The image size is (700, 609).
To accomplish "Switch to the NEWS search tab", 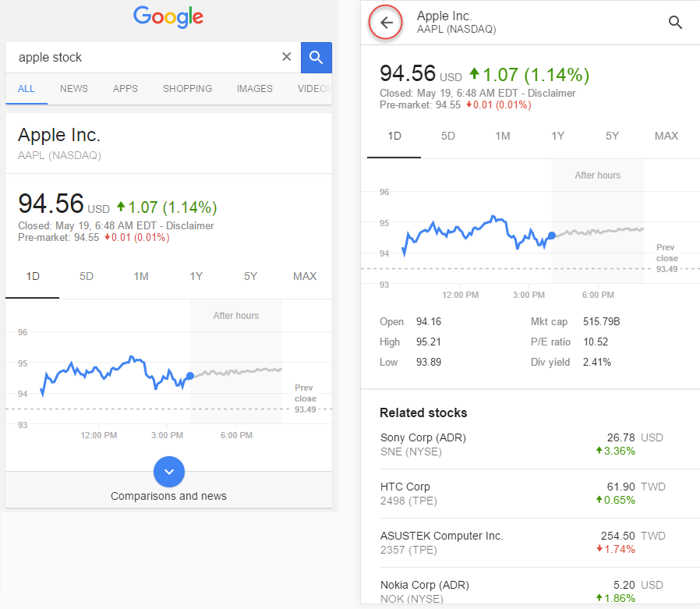I will coord(74,89).
